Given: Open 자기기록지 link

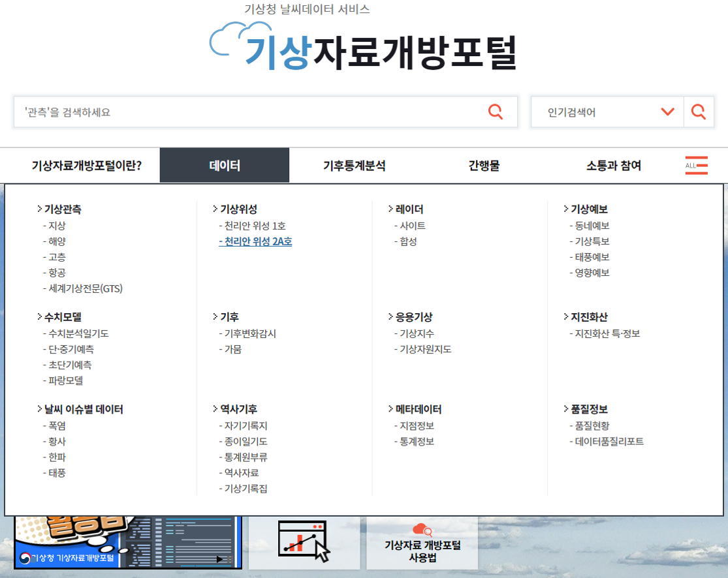Looking at the screenshot, I should click(244, 426).
